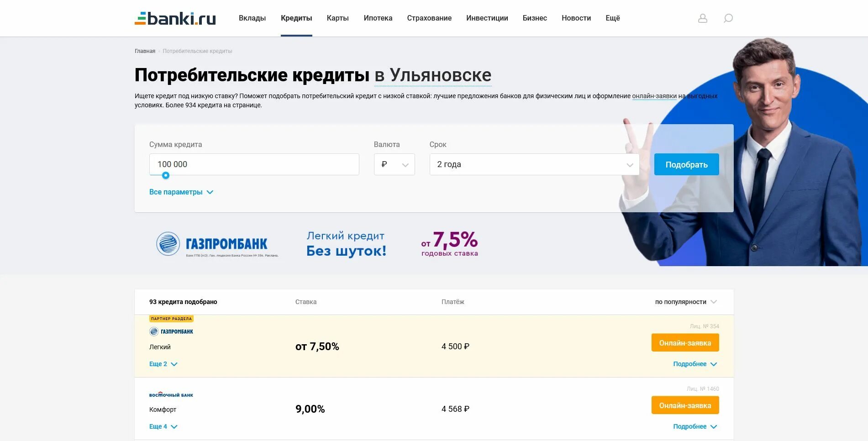
Task: Click Восточный банк logo in the loan list
Action: pyautogui.click(x=171, y=394)
